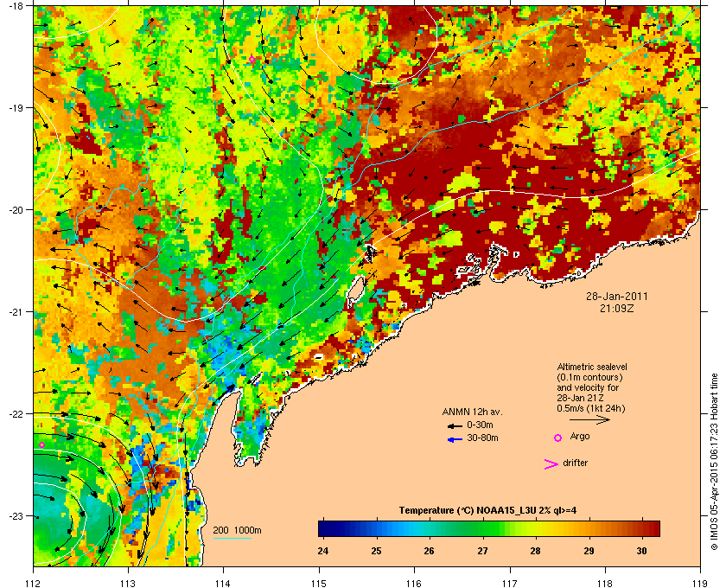Click the Argo legend label

[x=580, y=437]
